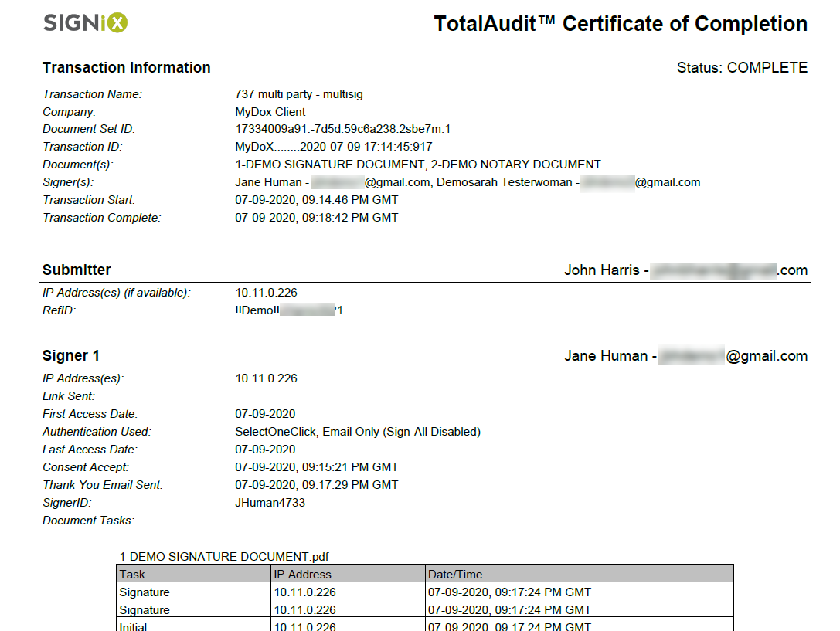The width and height of the screenshot is (840, 631).
Task: Click the 1-DEMO SIGNATURE DOCUMENT.pdf file name
Action: click(224, 556)
